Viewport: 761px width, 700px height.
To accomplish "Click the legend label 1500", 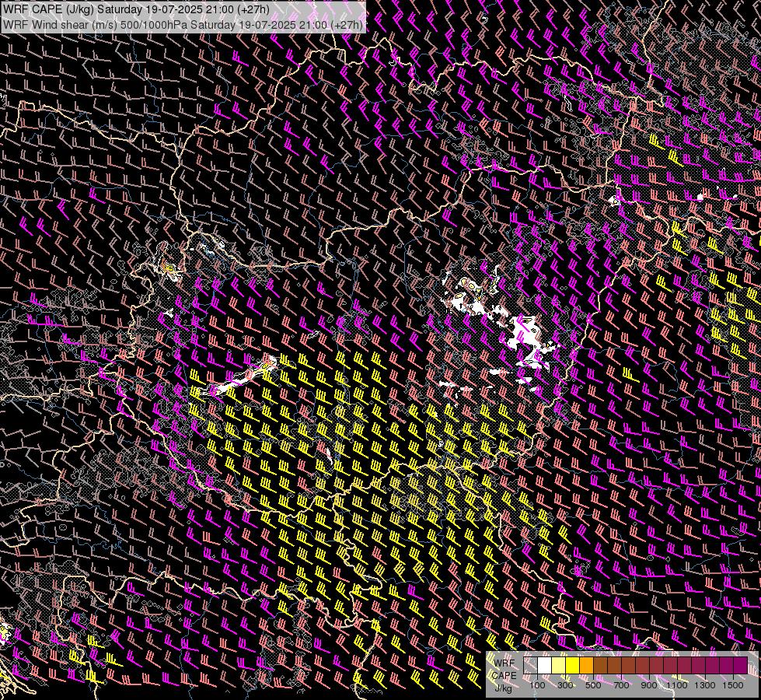I will coord(733,685).
